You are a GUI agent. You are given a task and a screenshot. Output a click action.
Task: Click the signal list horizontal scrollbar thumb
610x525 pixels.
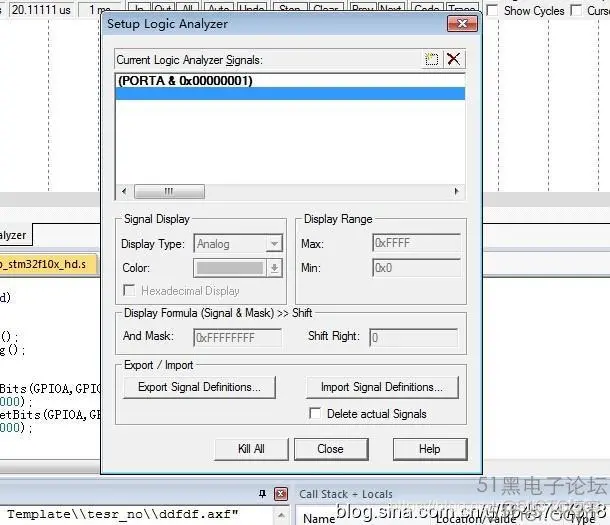(x=169, y=191)
